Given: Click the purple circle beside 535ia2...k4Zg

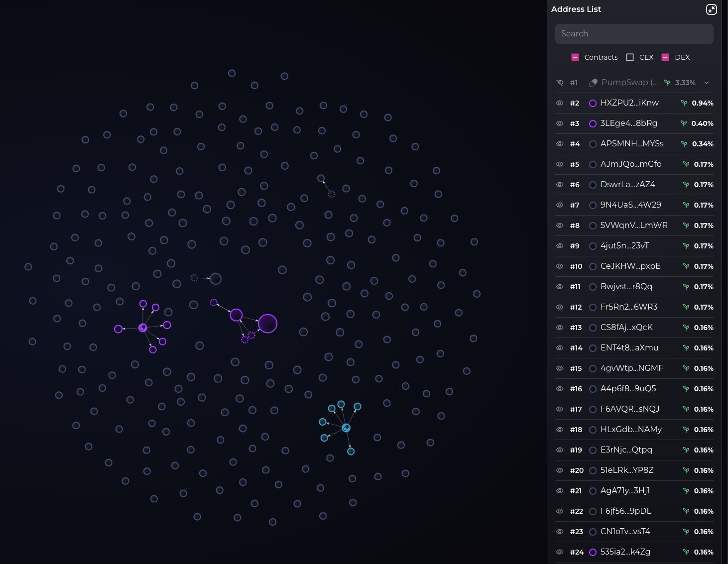Looking at the screenshot, I should coord(593,552).
